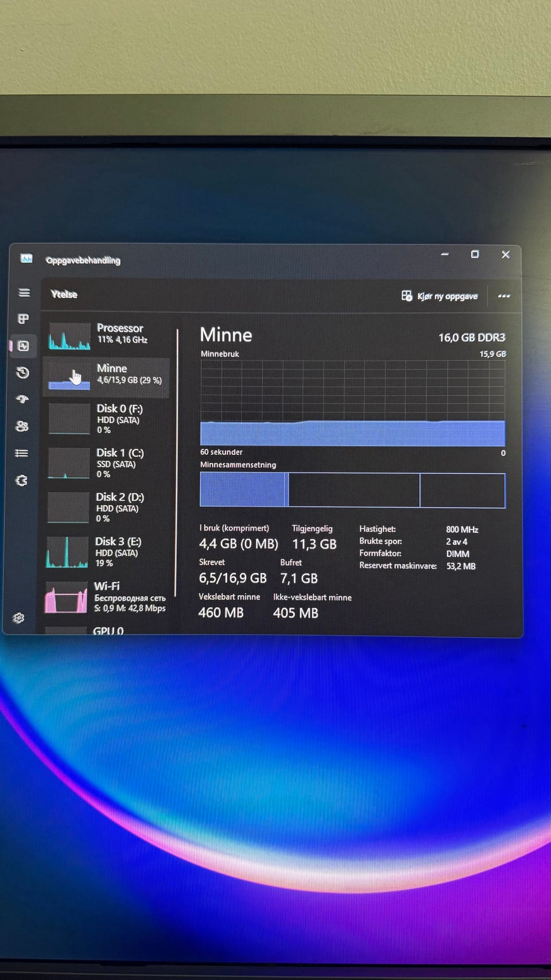551x980 pixels.
Task: Click the Kjør ny oppgave button
Action: [x=439, y=296]
